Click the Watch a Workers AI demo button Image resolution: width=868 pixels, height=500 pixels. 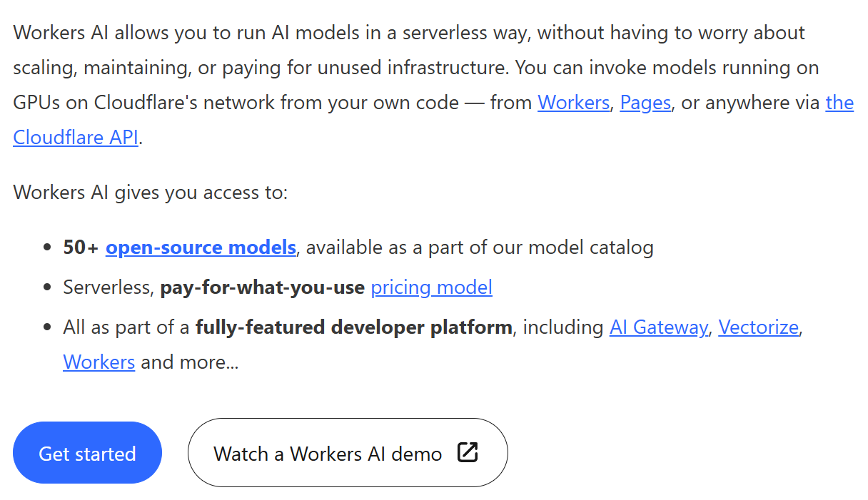[348, 452]
